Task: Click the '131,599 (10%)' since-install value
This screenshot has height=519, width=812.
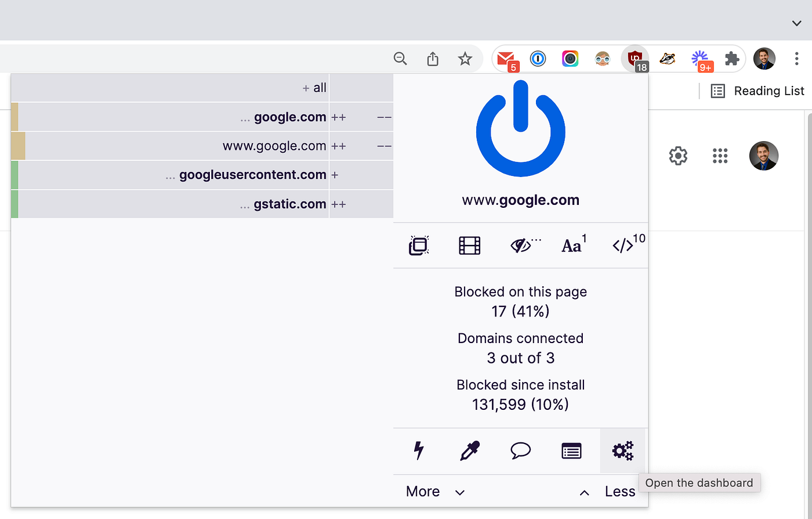Action: (520, 405)
